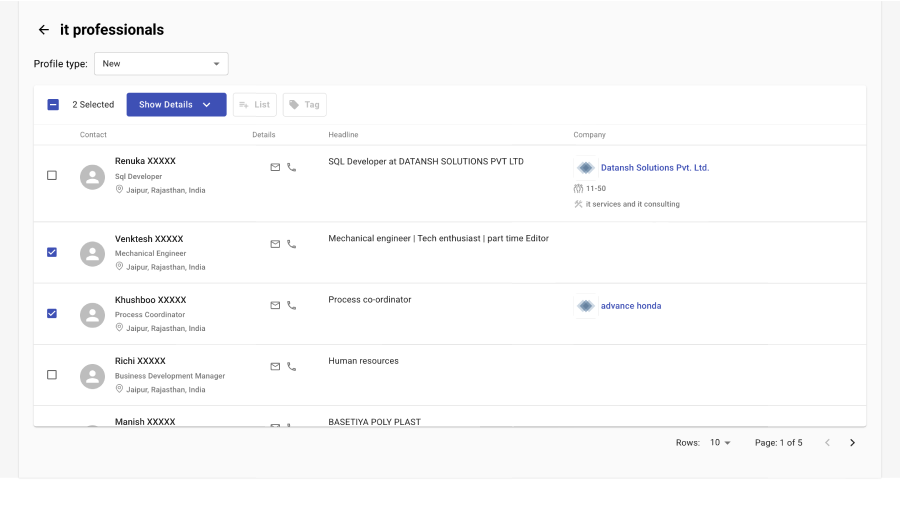Screen dimensions: 900x510
Task: Uncheck Venktesh XXXXX row checkbox
Action: [52, 253]
